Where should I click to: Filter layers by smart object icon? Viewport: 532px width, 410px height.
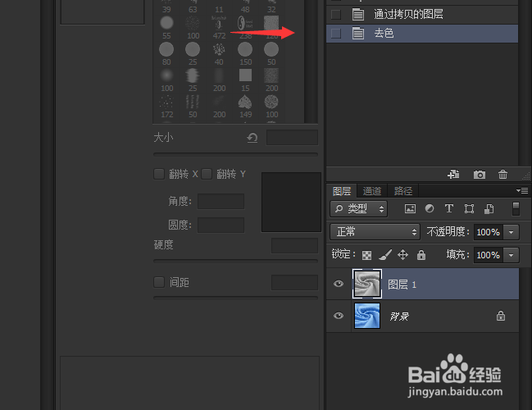[x=489, y=209]
